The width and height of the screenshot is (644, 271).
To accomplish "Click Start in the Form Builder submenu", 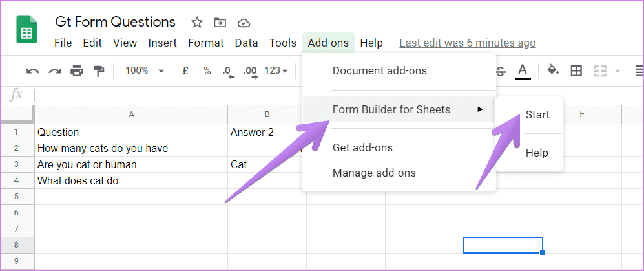I will [x=537, y=114].
